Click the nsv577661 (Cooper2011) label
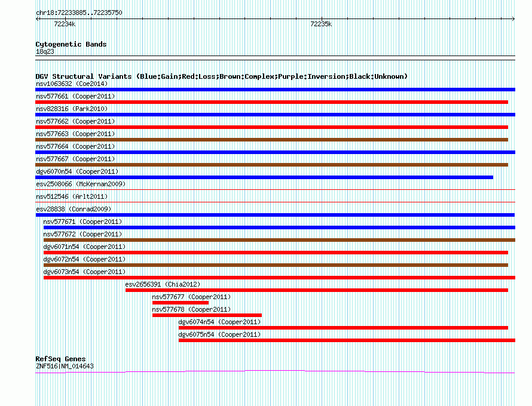The image size is (532, 406). 75,96
